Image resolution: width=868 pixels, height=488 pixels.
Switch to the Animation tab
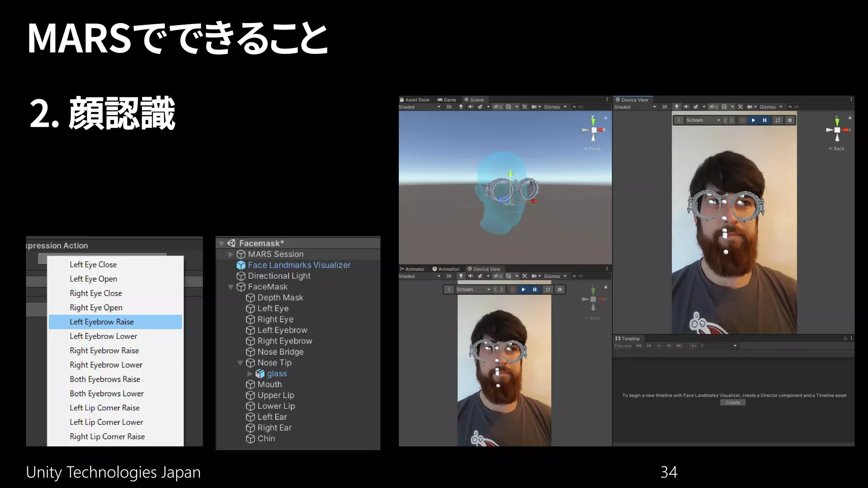(x=446, y=269)
